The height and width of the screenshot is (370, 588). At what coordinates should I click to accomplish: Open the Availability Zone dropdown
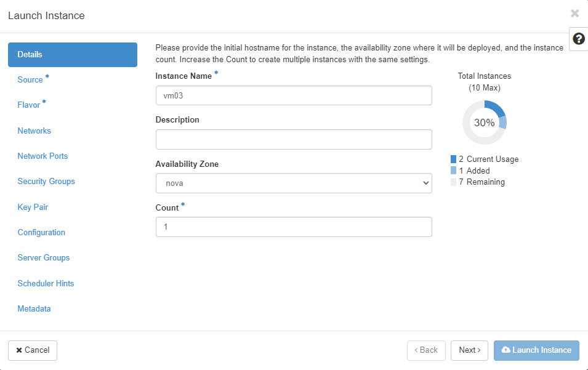(x=294, y=183)
